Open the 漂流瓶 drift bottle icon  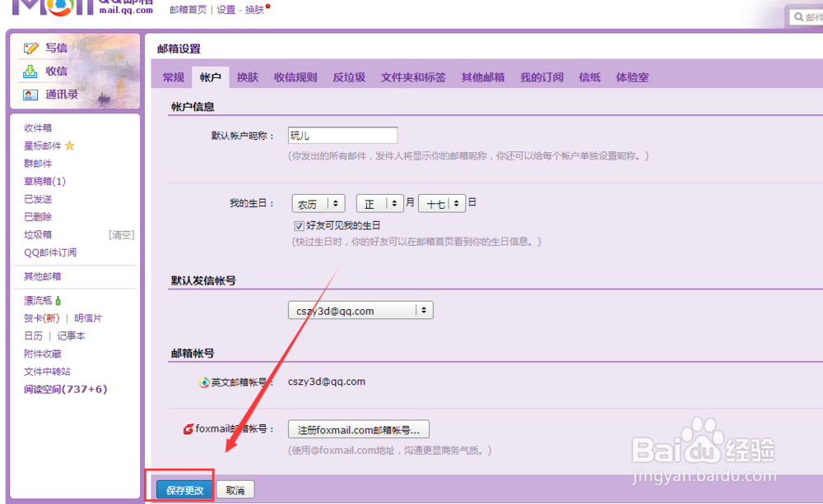(59, 300)
